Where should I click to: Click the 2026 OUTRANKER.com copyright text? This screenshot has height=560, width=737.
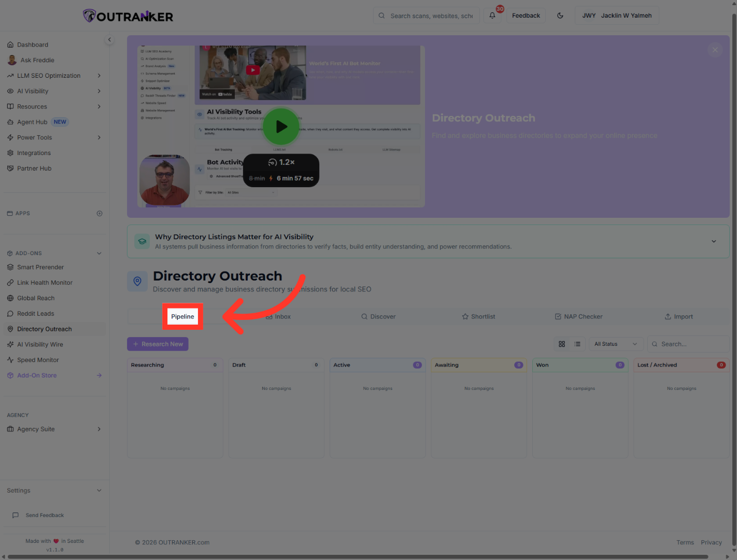point(172,542)
